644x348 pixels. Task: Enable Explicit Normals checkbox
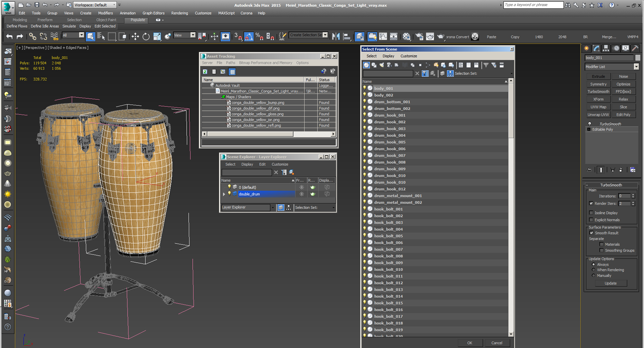tap(591, 220)
